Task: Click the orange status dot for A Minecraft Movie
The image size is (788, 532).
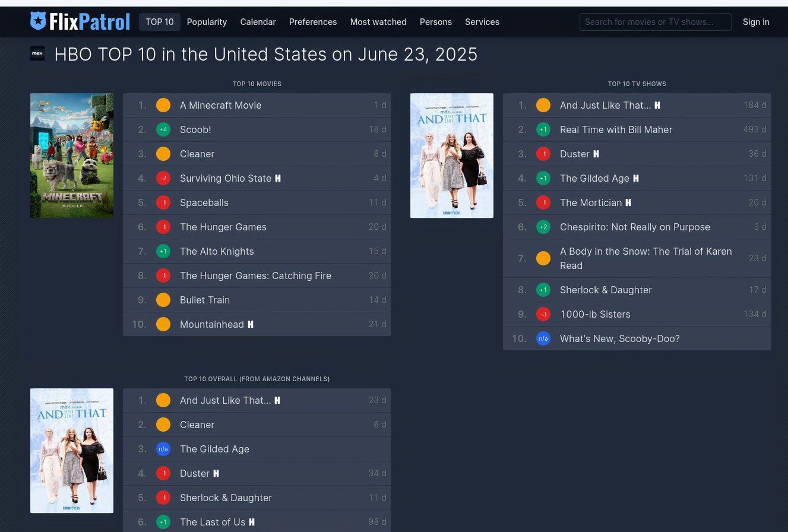Action: click(x=163, y=105)
